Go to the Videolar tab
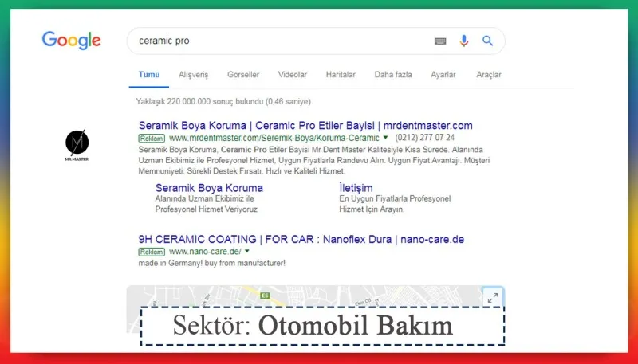The image size is (638, 364). pos(293,75)
